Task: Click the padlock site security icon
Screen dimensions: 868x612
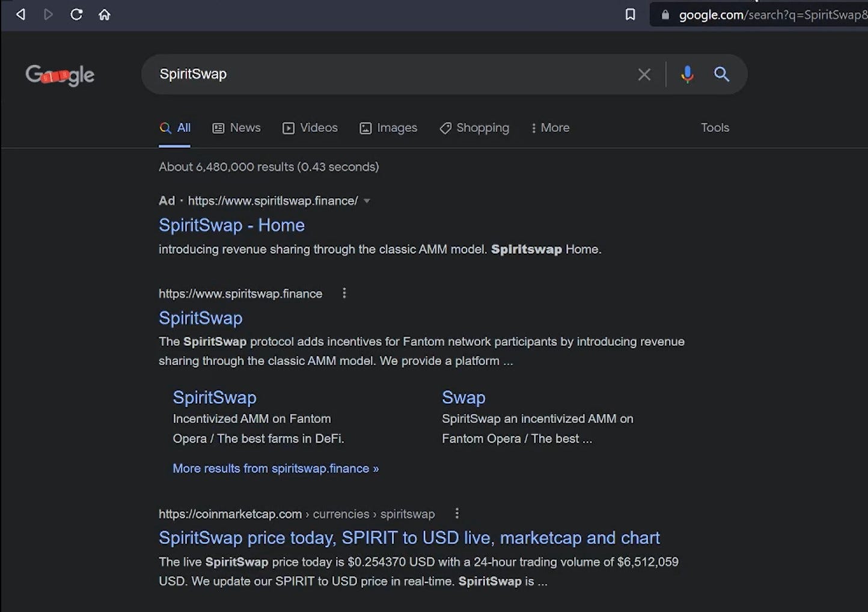Action: coord(665,15)
